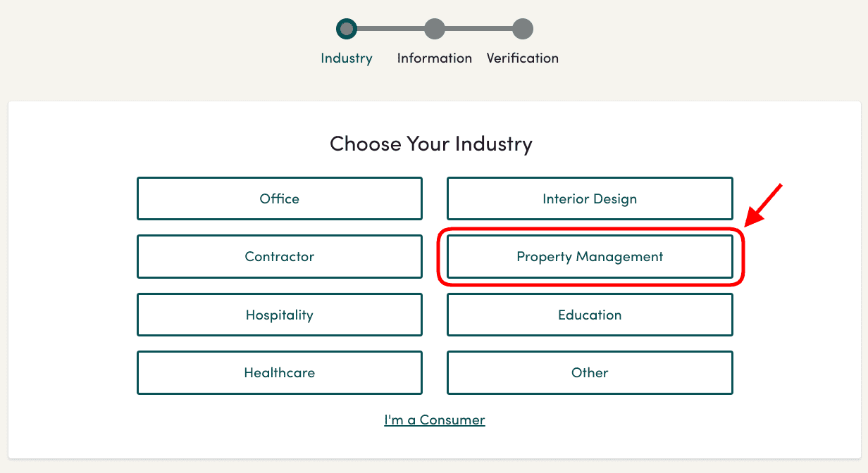
Task: Select the Other industry option
Action: pos(589,372)
